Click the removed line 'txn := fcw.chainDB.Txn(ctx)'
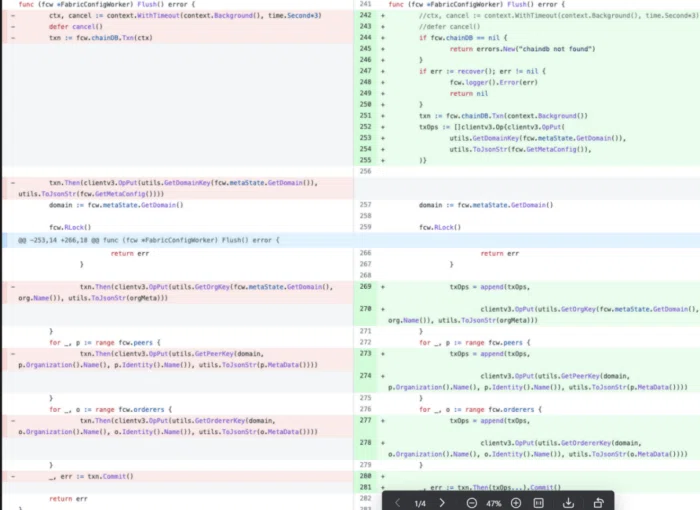 tap(101, 38)
